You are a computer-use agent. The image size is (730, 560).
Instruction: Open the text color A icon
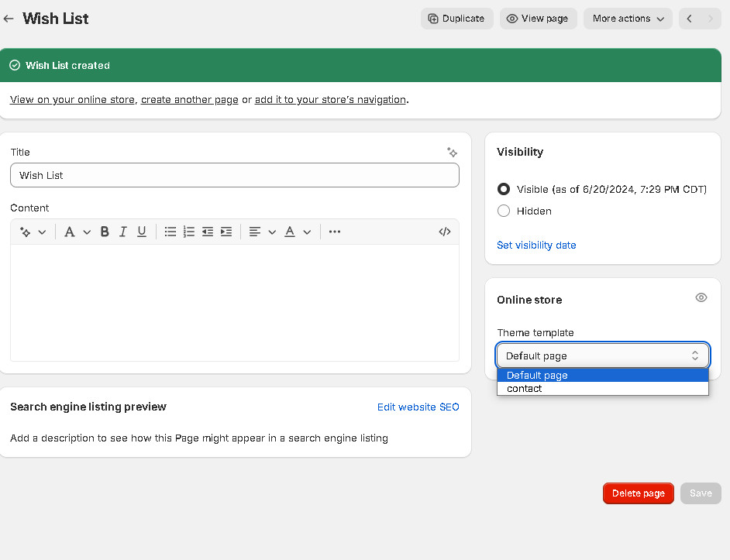pos(290,232)
